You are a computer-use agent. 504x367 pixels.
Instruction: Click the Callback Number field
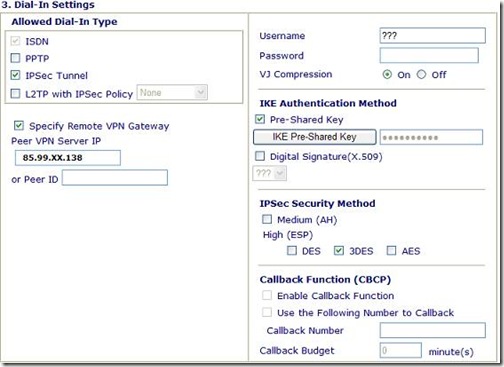432,330
